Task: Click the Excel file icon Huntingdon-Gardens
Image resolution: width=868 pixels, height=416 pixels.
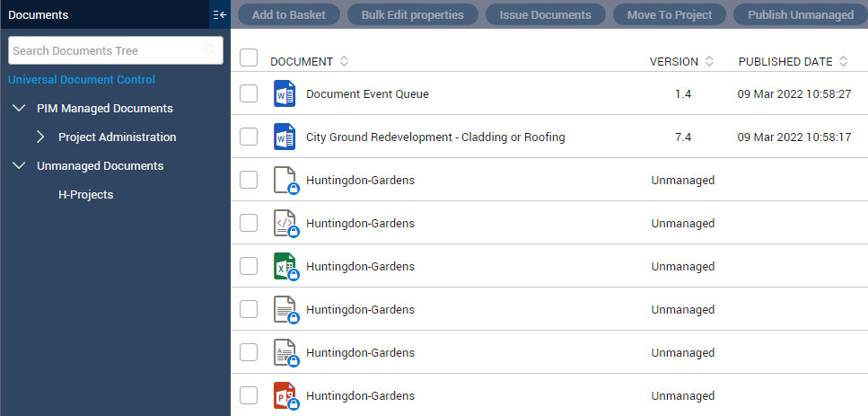Action: (x=285, y=267)
